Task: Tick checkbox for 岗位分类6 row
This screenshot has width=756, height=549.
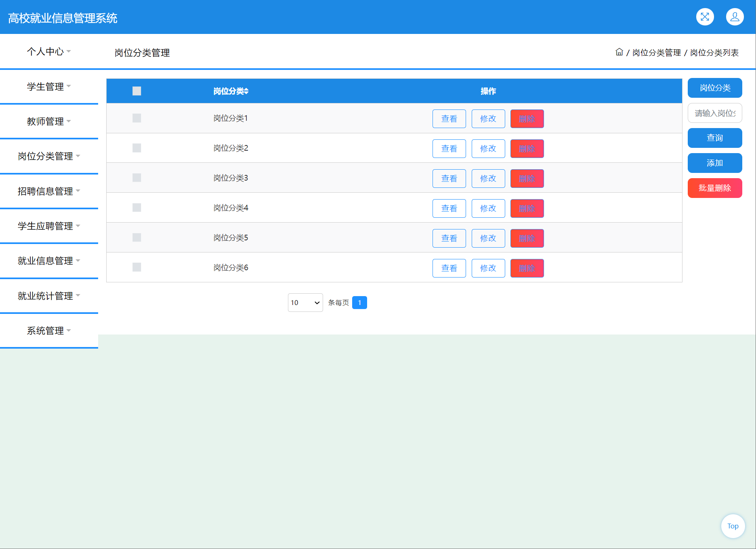Action: (x=137, y=267)
